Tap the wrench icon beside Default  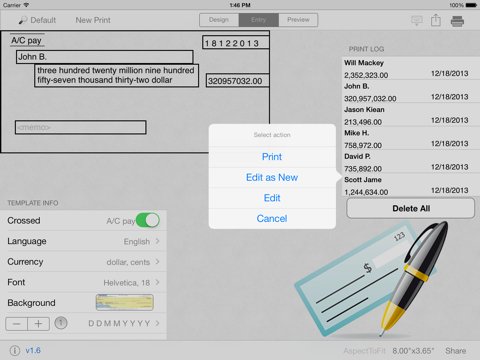click(x=23, y=20)
